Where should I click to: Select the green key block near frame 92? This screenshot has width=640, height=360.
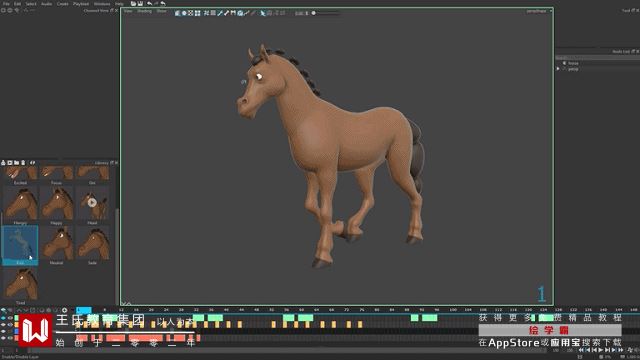(x=429, y=318)
